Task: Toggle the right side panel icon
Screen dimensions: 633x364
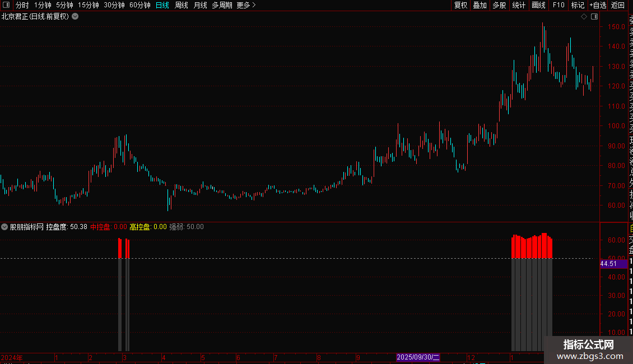Action: click(594, 17)
